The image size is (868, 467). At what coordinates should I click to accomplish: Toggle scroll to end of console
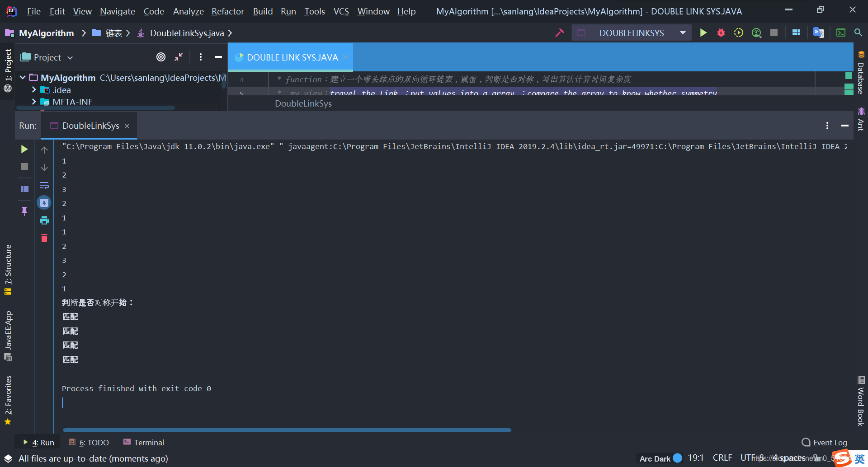(44, 203)
